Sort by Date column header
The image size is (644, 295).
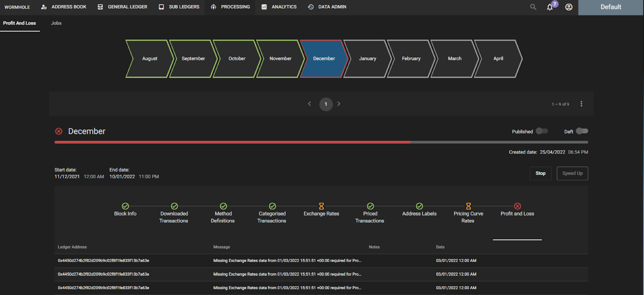tap(440, 247)
